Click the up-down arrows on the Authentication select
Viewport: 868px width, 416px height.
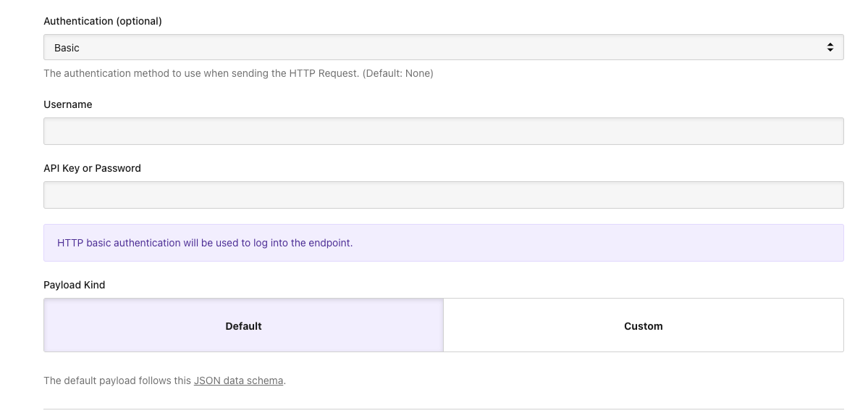[830, 48]
